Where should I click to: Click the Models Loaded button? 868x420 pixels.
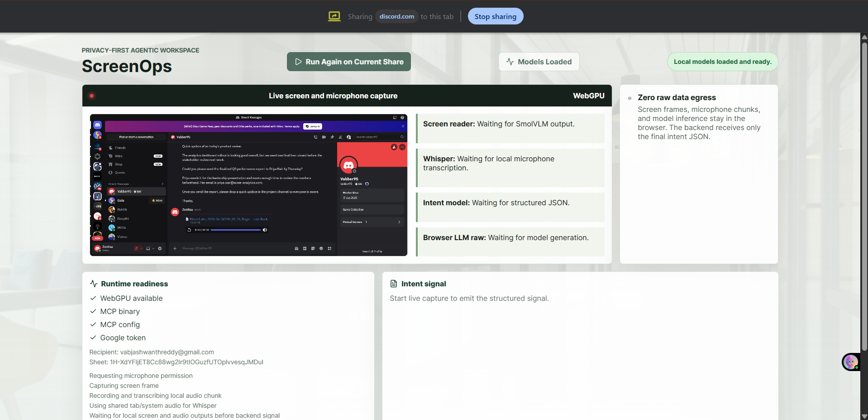tap(539, 62)
